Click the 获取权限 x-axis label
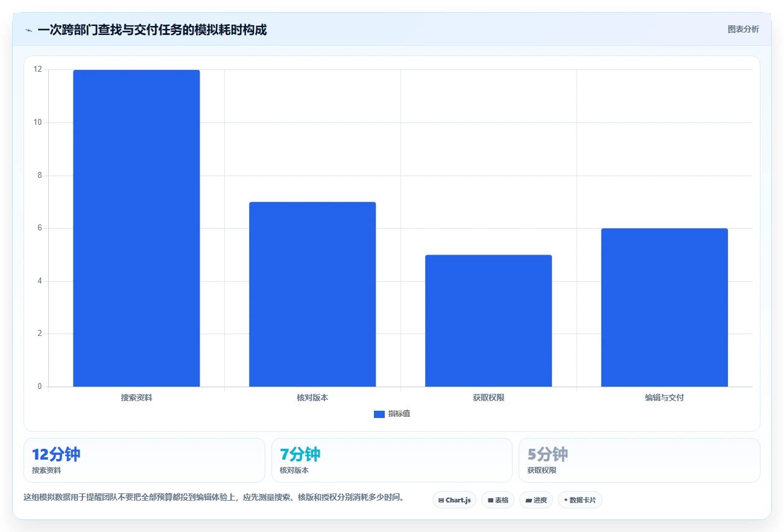Image resolution: width=784 pixels, height=532 pixels. pyautogui.click(x=488, y=397)
